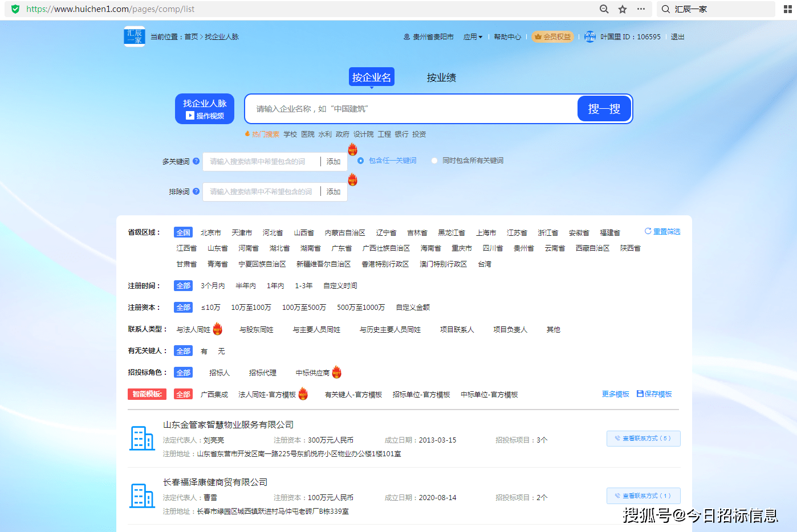Click the browser zoom magnifier icon
This screenshot has width=797, height=532.
coord(604,9)
